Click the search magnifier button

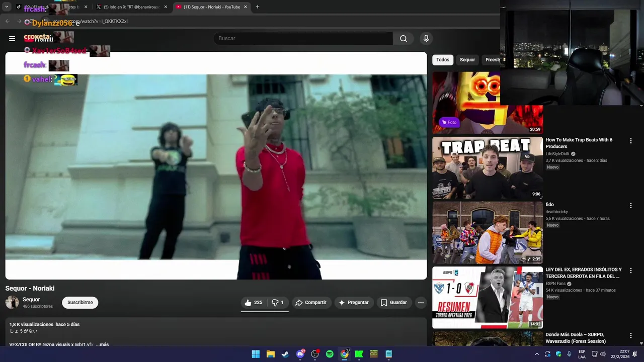(x=404, y=38)
